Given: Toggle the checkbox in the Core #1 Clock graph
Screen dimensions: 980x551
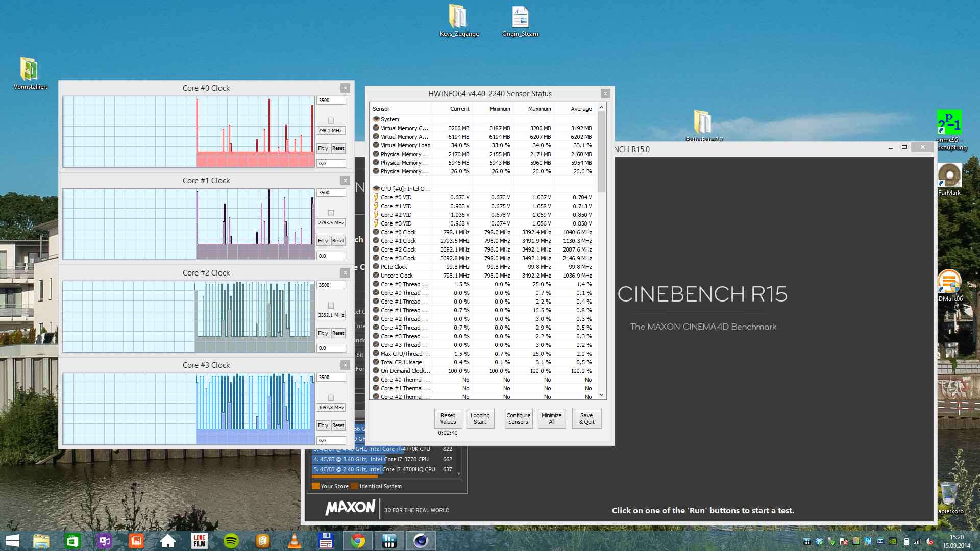Looking at the screenshot, I should point(331,213).
